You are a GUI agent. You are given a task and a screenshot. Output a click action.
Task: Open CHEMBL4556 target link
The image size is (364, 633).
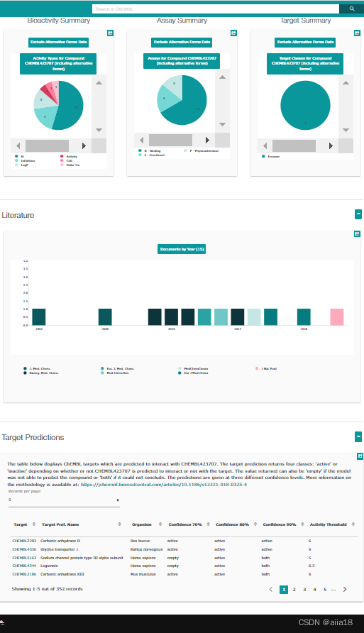(x=24, y=549)
